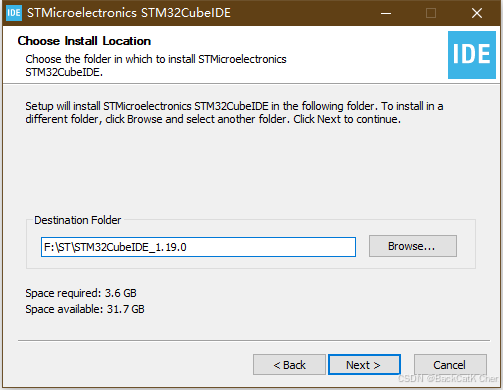Click the blue IDE logo in header
This screenshot has height=390, width=503.
(472, 55)
